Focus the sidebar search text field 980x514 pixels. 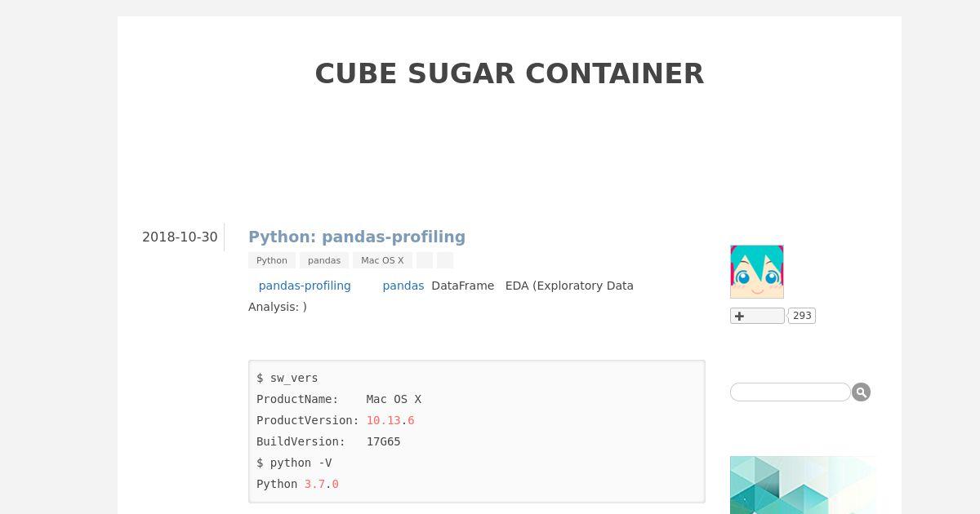click(x=791, y=392)
